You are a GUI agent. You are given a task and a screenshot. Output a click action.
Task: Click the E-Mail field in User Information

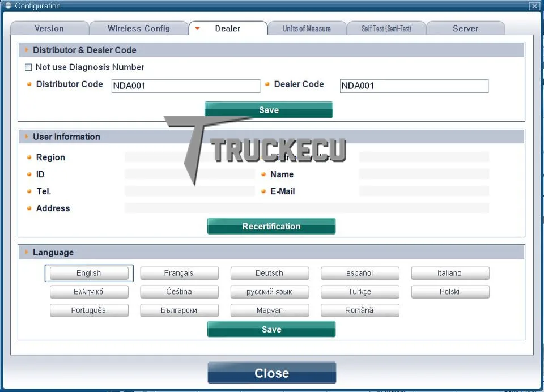[x=424, y=191]
